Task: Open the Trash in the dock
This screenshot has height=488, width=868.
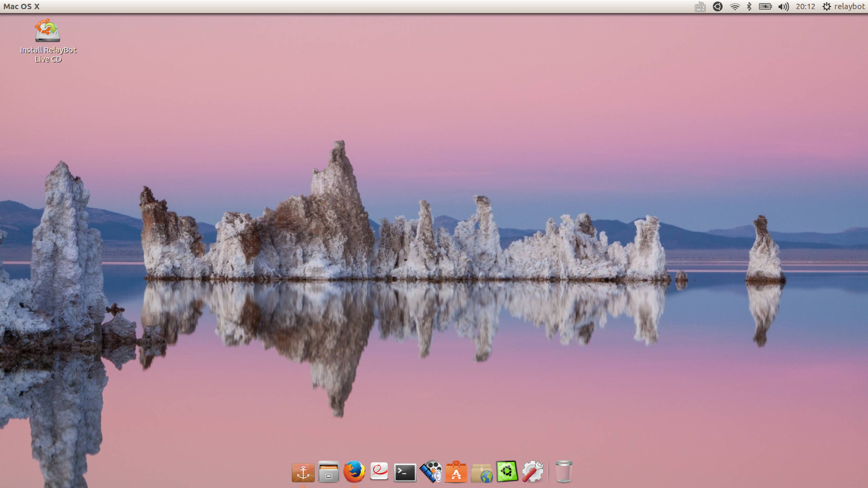Action: pyautogui.click(x=564, y=472)
